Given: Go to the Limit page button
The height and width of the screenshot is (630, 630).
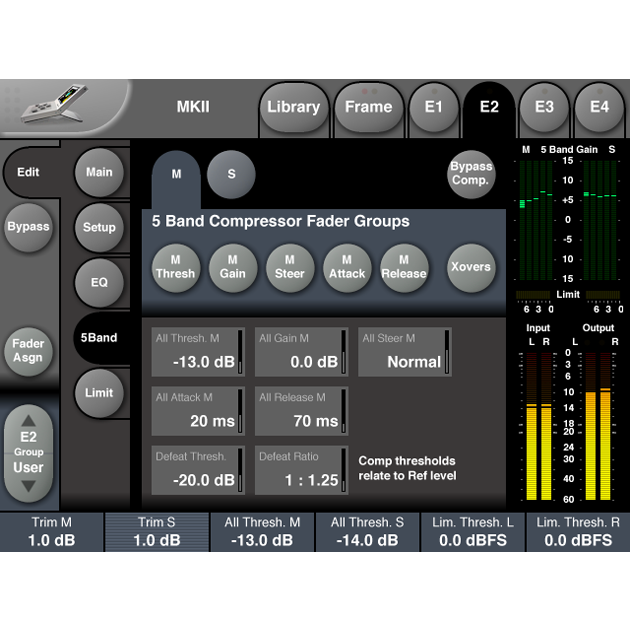Looking at the screenshot, I should coord(99,393).
